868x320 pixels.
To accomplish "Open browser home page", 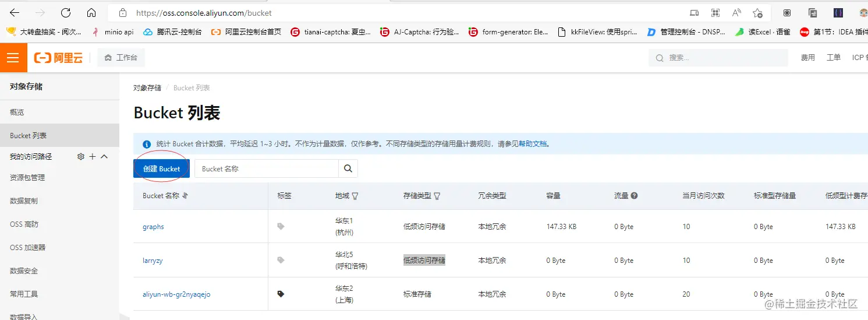I will coord(91,13).
